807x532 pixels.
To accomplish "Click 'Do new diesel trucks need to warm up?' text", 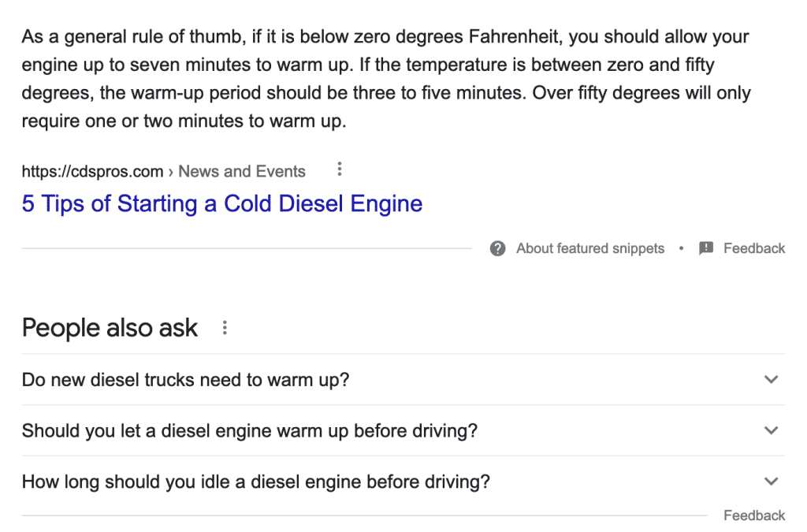I will (185, 380).
